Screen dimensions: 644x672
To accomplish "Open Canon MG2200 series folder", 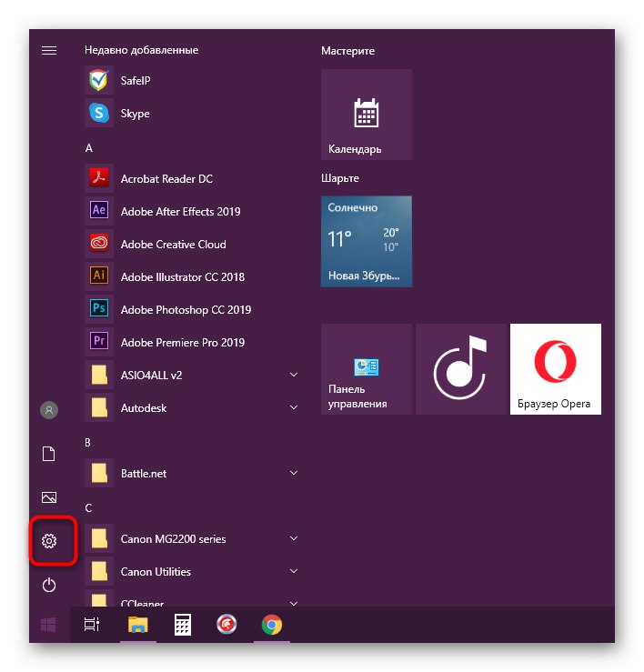I will click(191, 538).
